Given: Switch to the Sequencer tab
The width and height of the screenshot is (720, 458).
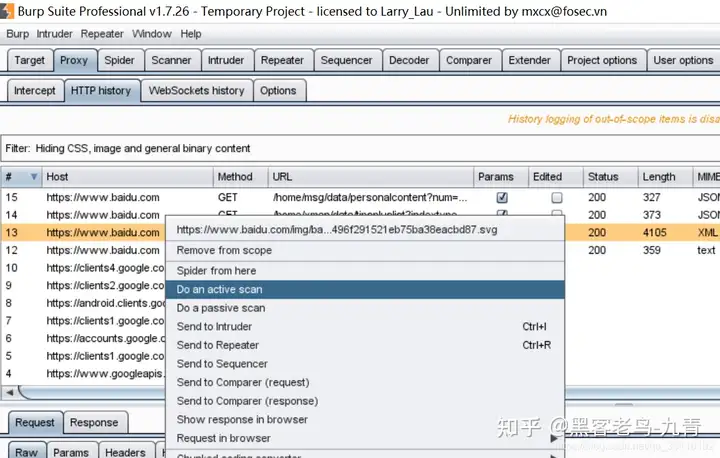Looking at the screenshot, I should (347, 60).
